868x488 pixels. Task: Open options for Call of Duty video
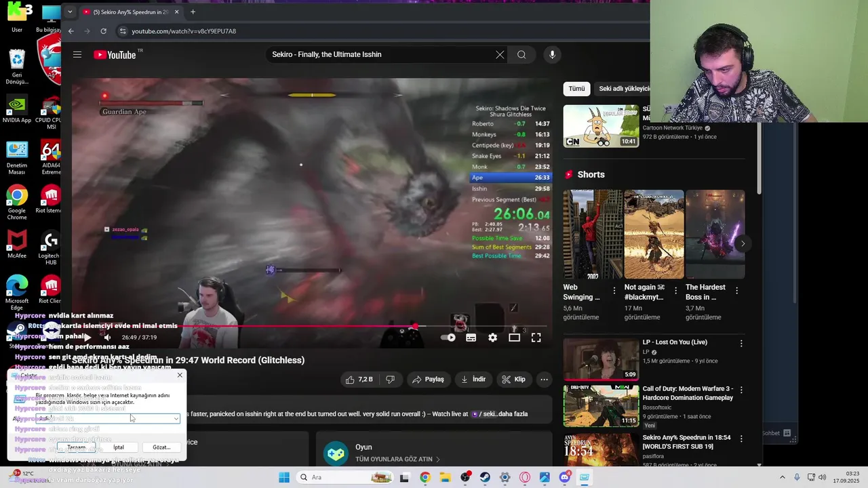[x=741, y=390]
